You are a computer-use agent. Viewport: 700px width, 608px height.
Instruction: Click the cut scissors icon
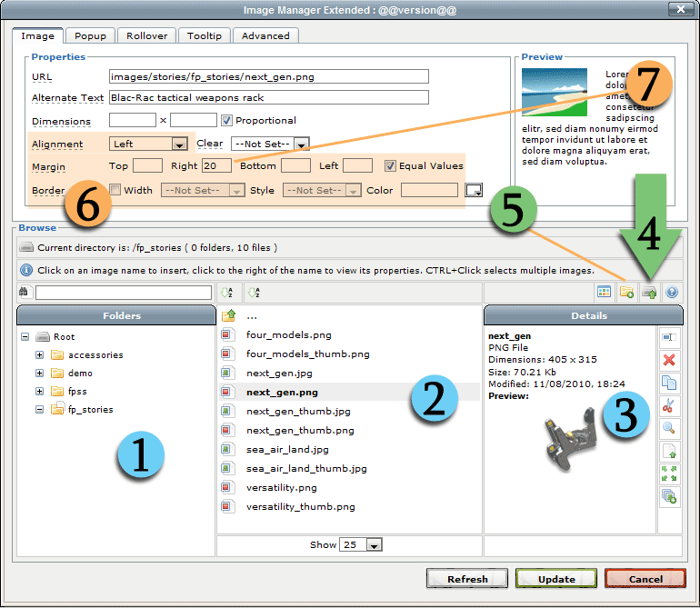click(669, 405)
